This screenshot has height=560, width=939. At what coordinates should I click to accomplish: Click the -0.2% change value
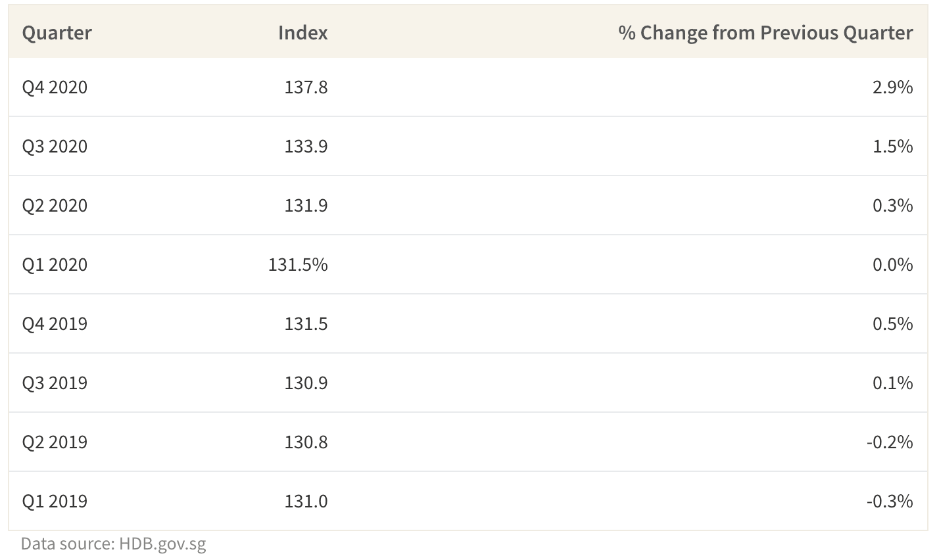click(x=890, y=442)
